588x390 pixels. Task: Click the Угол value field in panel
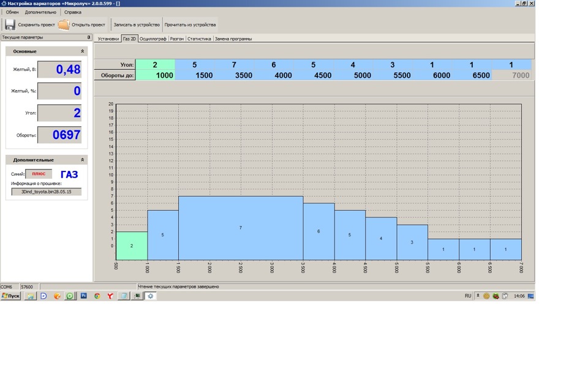(x=59, y=113)
